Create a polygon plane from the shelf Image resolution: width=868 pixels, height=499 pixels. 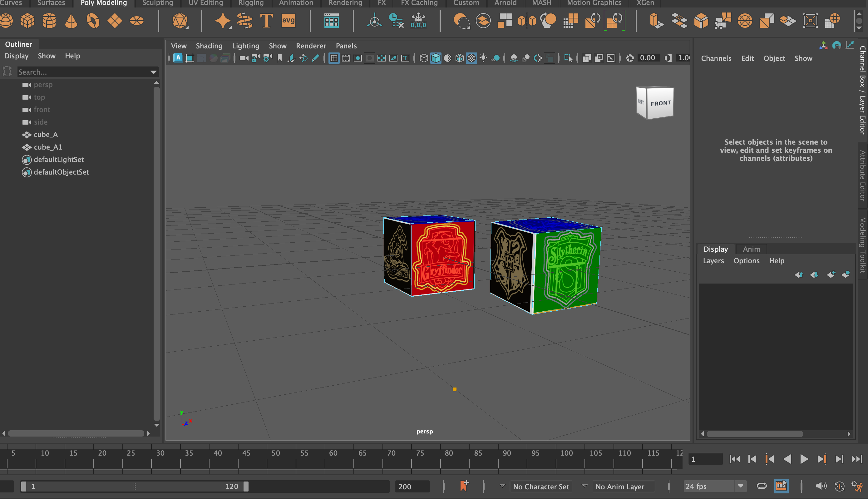coord(115,21)
